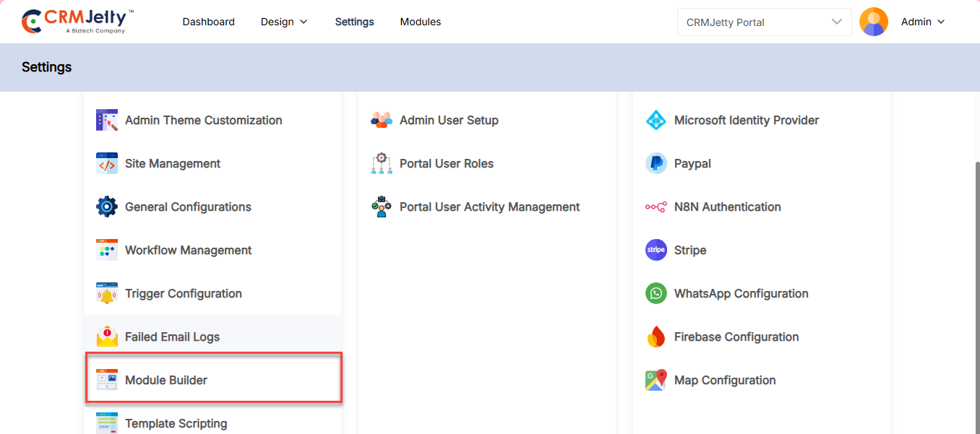Expand the Admin account menu
This screenshot has width=980, height=434.
pyautogui.click(x=923, y=22)
